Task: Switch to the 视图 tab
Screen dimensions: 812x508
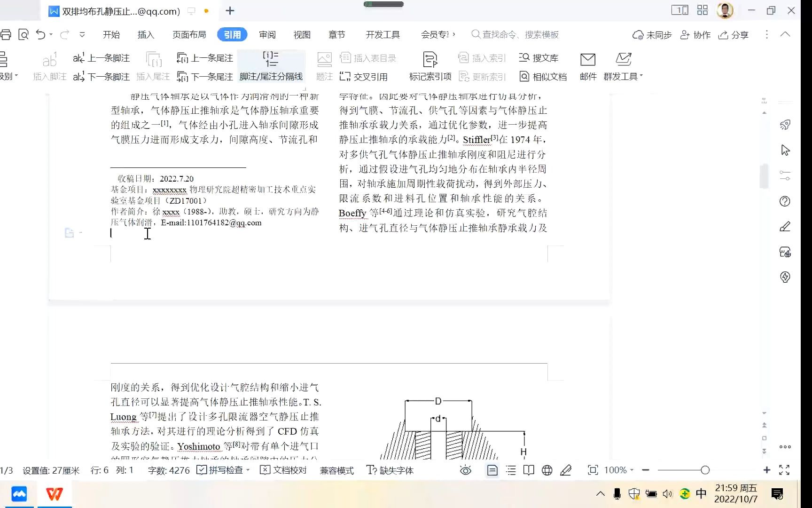Action: point(302,35)
